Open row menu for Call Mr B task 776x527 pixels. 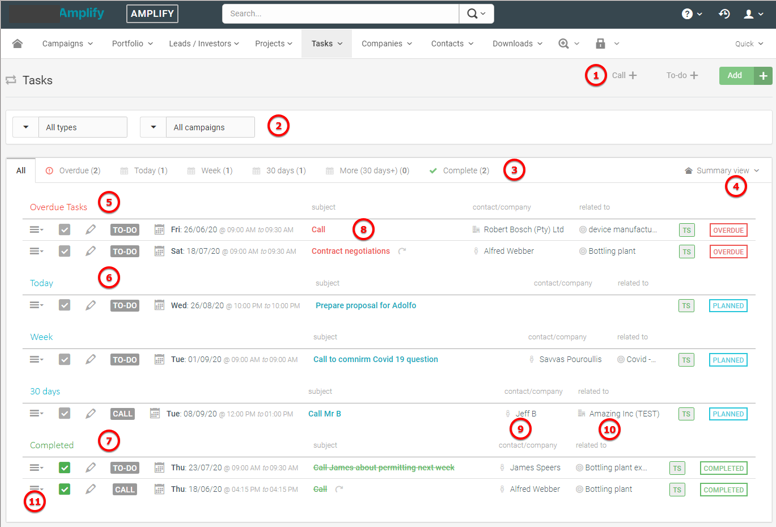[36, 413]
